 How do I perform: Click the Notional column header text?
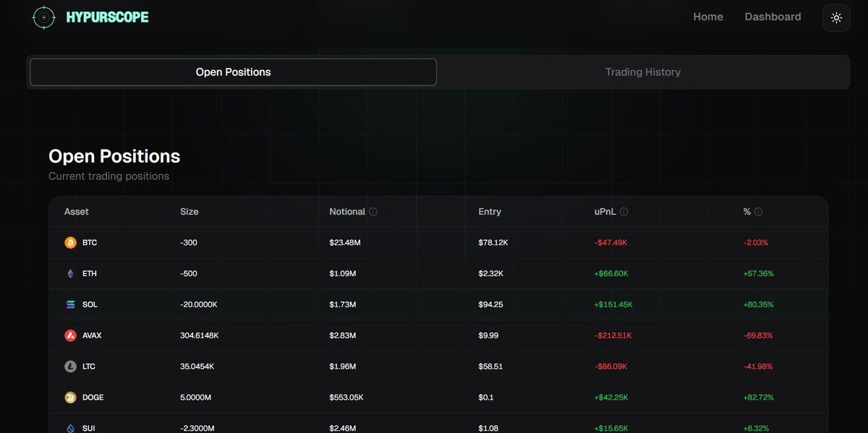[347, 212]
